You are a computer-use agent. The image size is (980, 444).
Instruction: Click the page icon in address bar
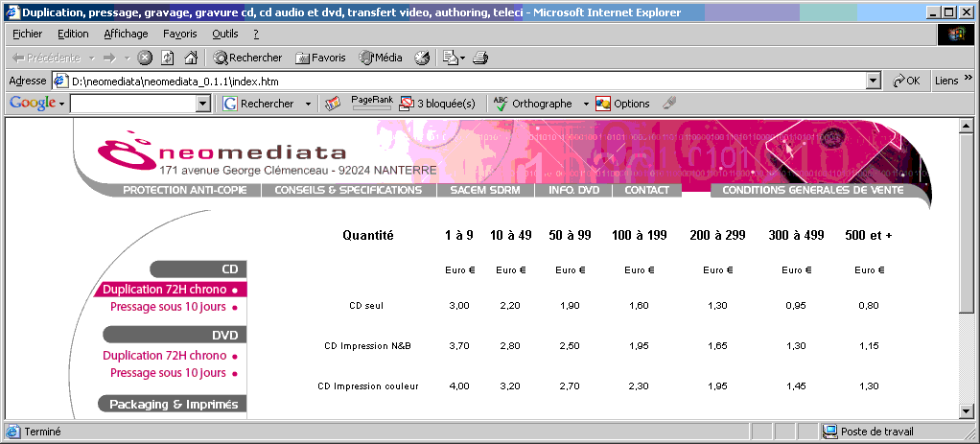[60, 82]
